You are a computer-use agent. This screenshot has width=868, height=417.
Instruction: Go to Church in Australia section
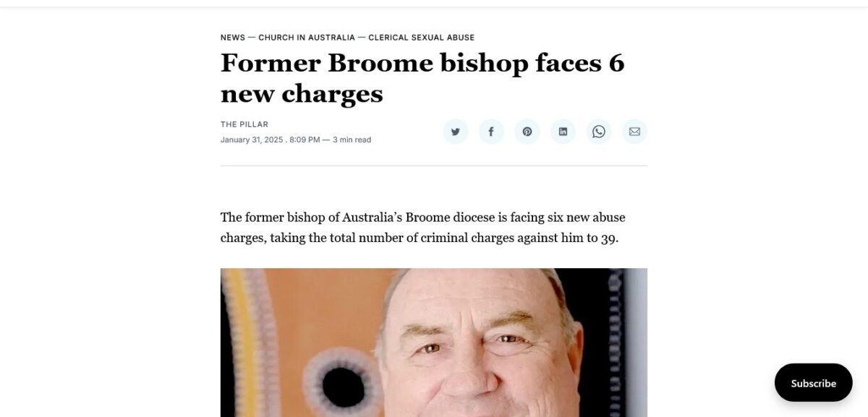point(307,38)
